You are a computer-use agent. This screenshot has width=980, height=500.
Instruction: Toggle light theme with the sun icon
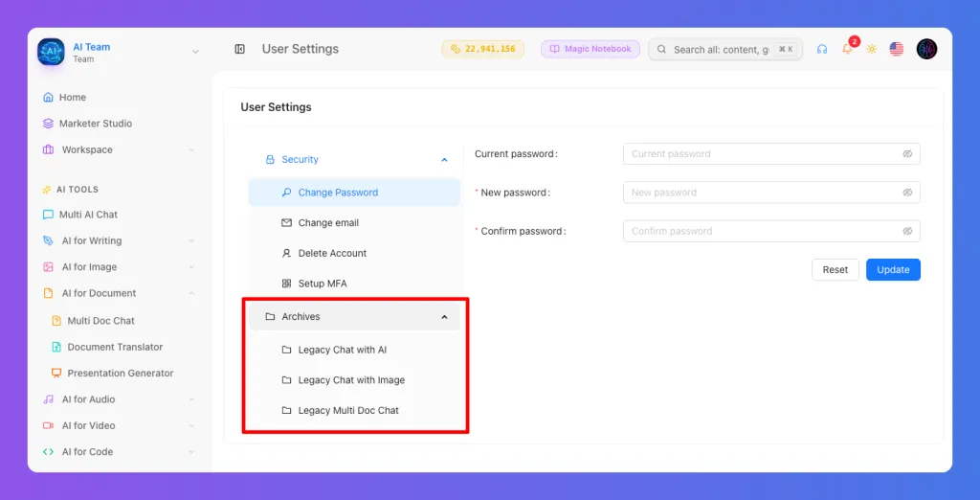click(871, 50)
